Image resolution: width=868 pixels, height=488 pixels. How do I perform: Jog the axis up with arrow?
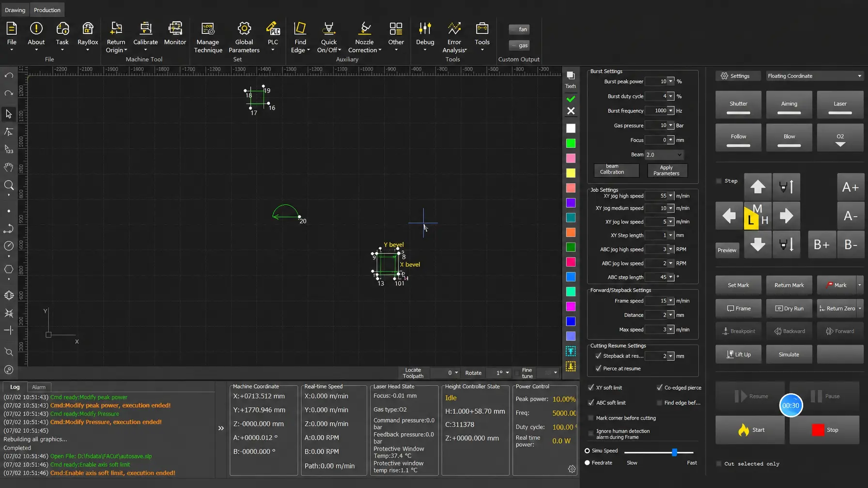pyautogui.click(x=758, y=186)
